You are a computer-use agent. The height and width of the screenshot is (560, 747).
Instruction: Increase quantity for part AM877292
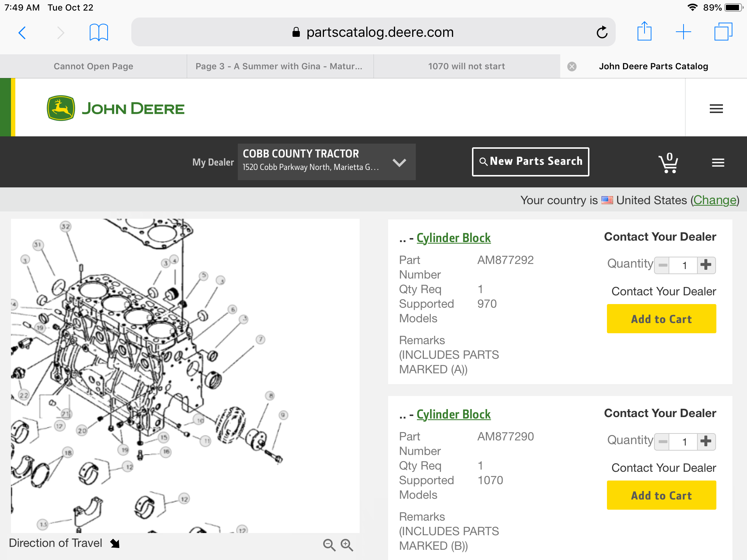(x=706, y=265)
